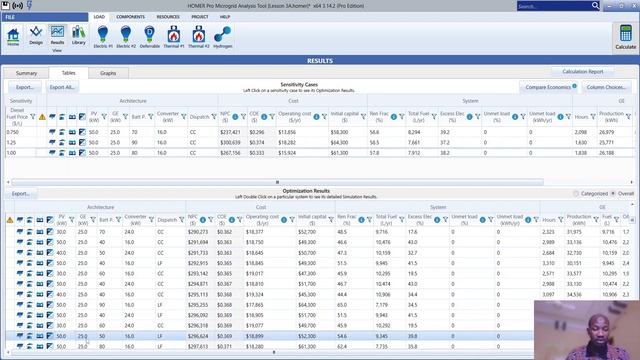Go to the Home view icon
The width and height of the screenshot is (640, 360).
pos(13,36)
